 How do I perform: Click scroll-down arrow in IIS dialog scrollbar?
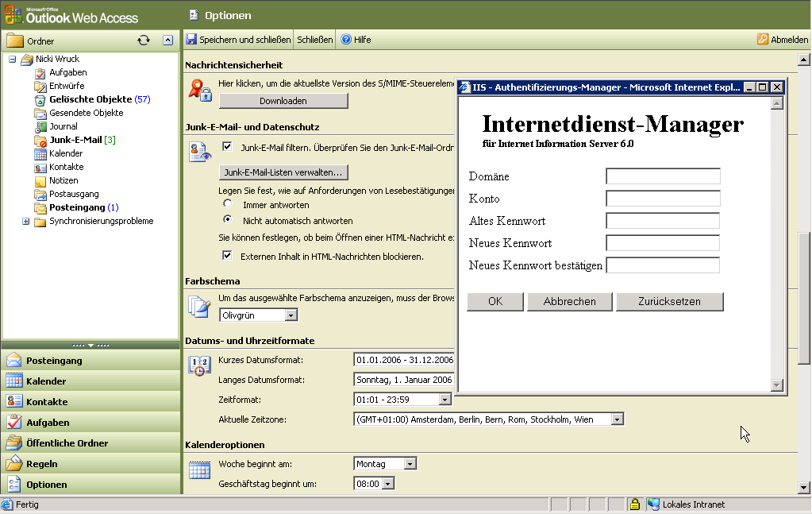(x=777, y=385)
